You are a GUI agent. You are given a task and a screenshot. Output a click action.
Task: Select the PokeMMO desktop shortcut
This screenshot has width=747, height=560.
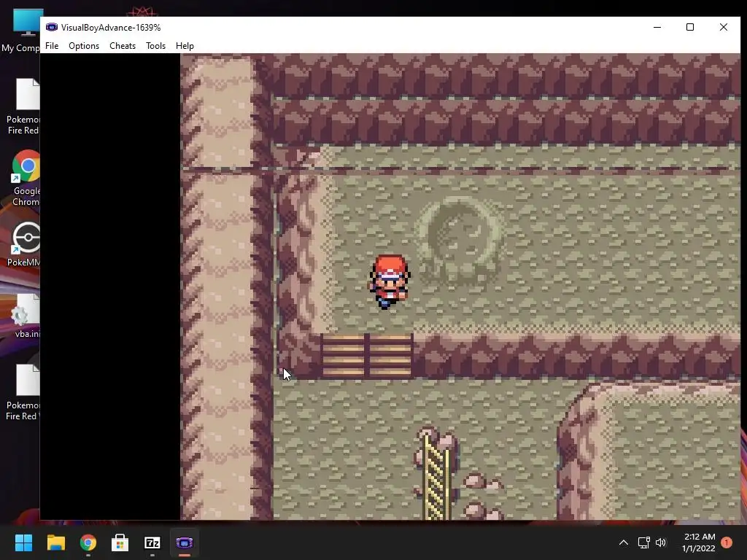[x=25, y=244]
